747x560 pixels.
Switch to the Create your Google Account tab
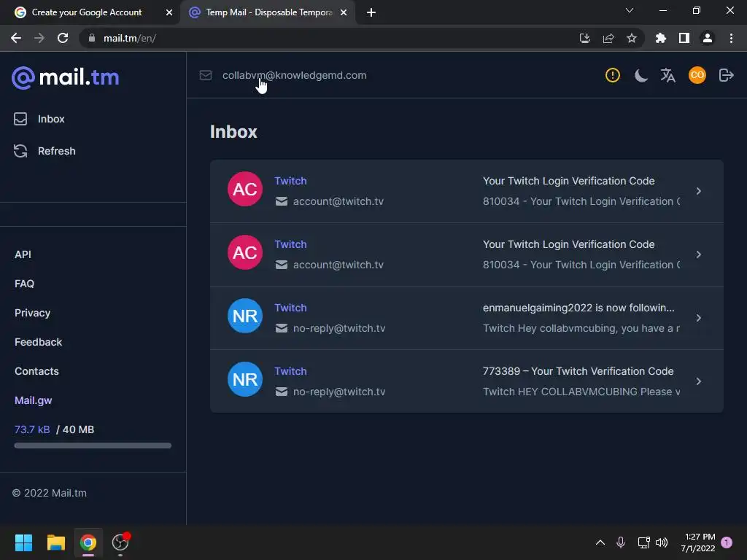(x=87, y=12)
